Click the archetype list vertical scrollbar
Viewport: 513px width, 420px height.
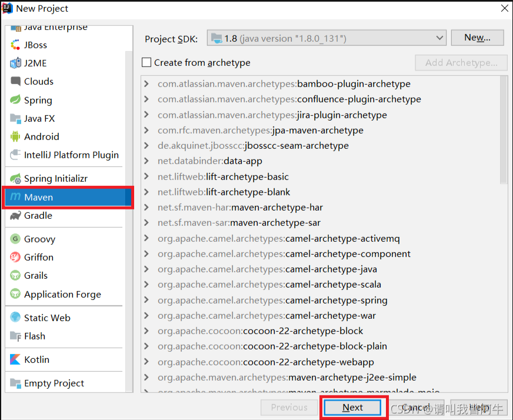pos(504,130)
